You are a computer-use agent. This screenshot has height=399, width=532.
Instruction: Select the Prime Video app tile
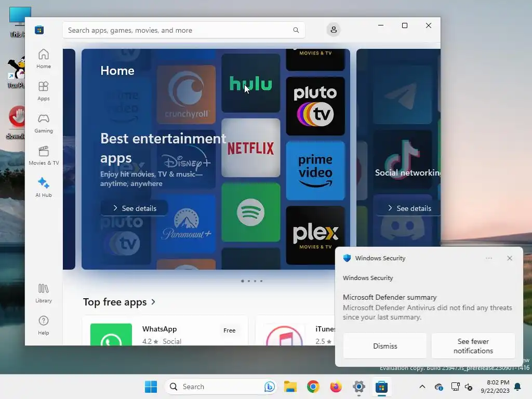(315, 170)
